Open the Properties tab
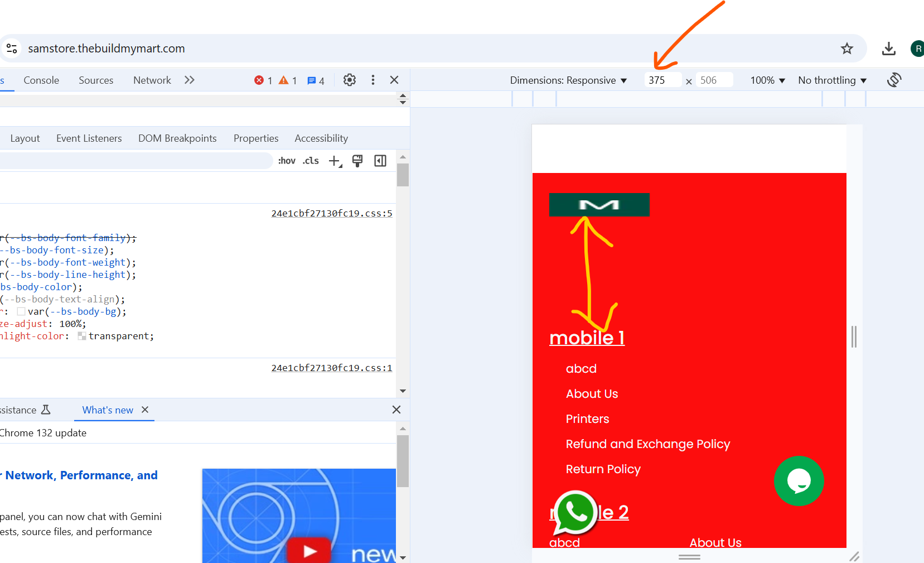 click(256, 138)
